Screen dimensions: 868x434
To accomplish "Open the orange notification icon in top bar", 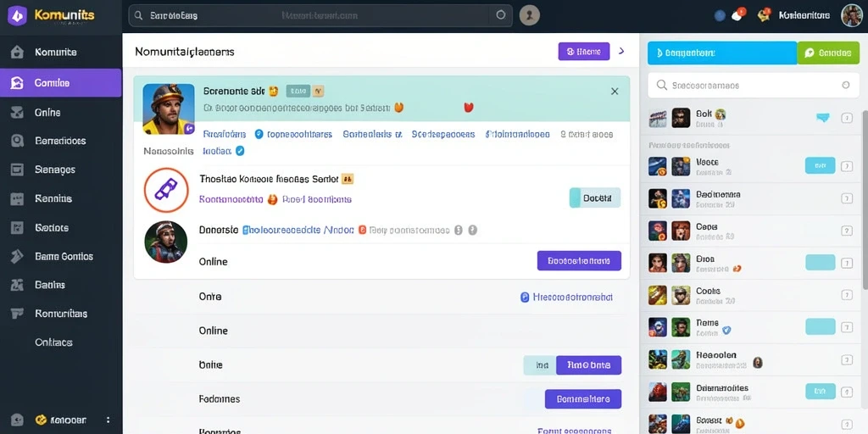I will [x=764, y=15].
